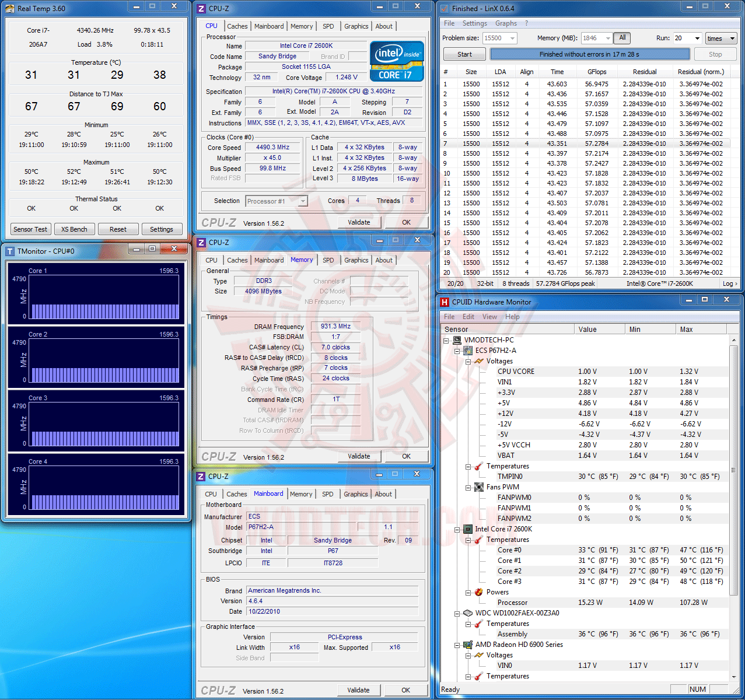Click the VMODTECH-PC computer icon
Viewport: 745px width, 700px height.
point(457,340)
